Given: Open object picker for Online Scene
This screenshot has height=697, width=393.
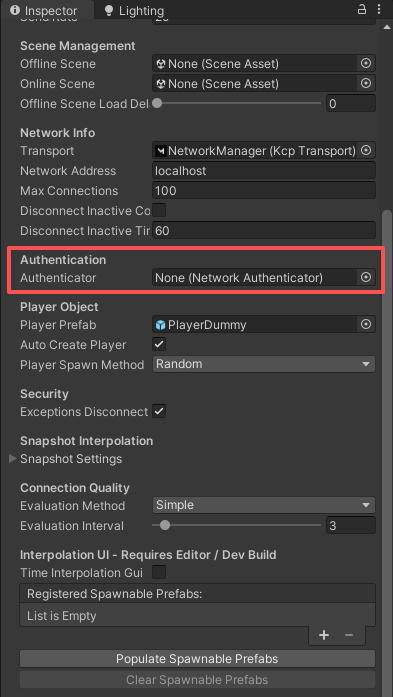Looking at the screenshot, I should (x=365, y=84).
